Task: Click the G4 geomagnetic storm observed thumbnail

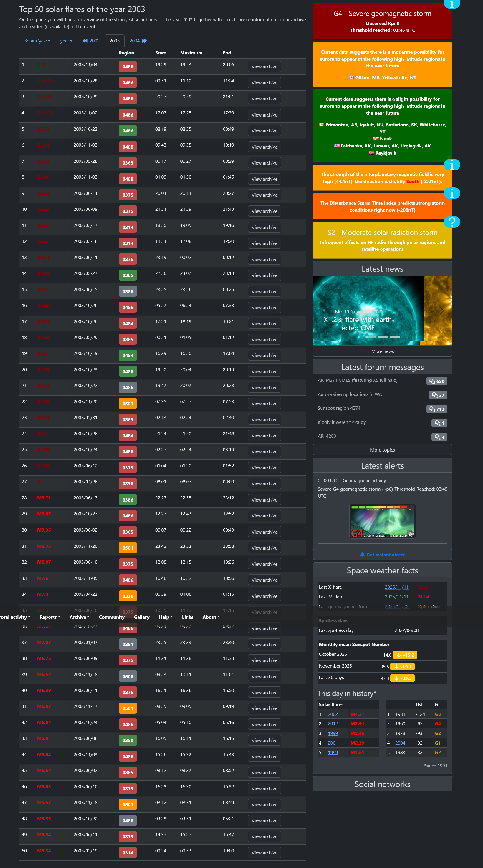Action: pyautogui.click(x=383, y=521)
